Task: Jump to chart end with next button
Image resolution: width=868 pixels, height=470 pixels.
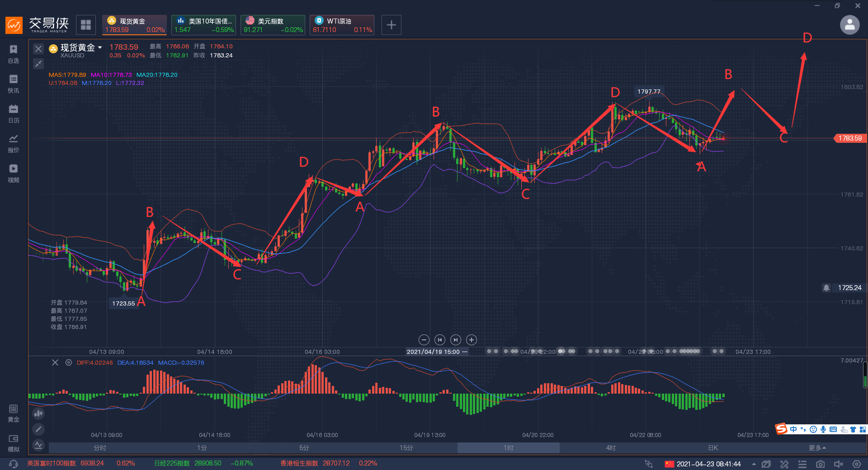Action: click(456, 340)
